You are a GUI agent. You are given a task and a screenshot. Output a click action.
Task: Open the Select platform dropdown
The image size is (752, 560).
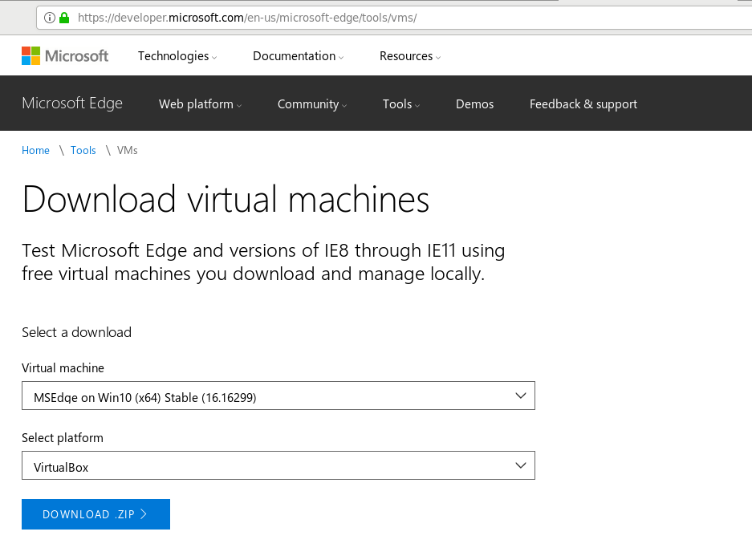pos(278,465)
